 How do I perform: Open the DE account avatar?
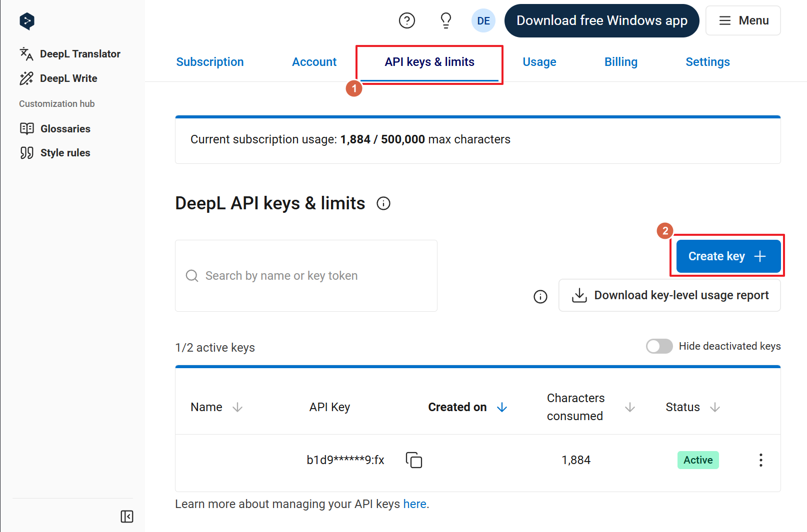[483, 20]
